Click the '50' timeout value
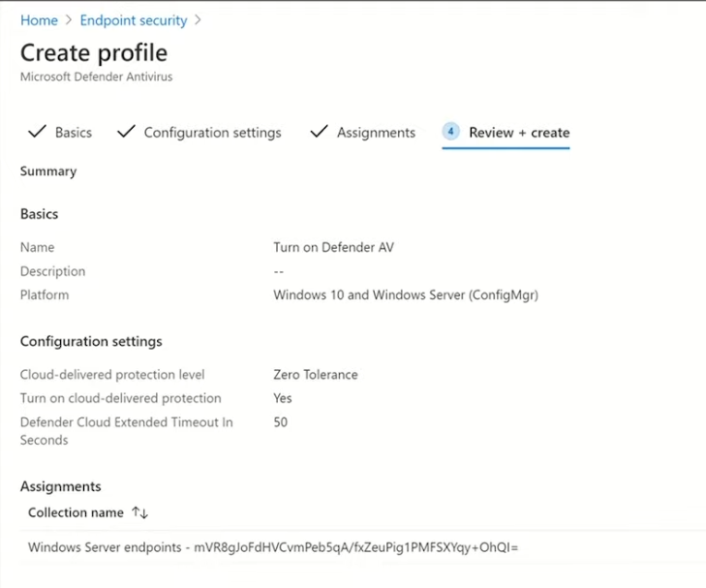The image size is (706, 588). [x=280, y=422]
